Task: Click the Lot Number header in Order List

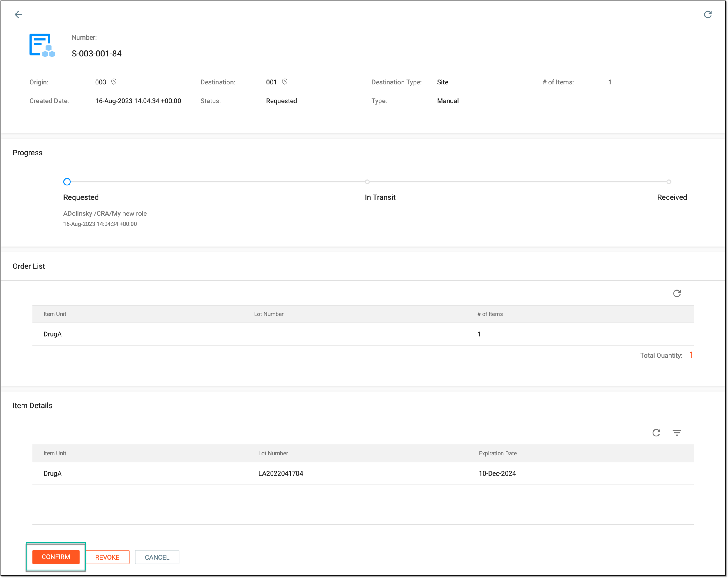Action: click(x=269, y=314)
